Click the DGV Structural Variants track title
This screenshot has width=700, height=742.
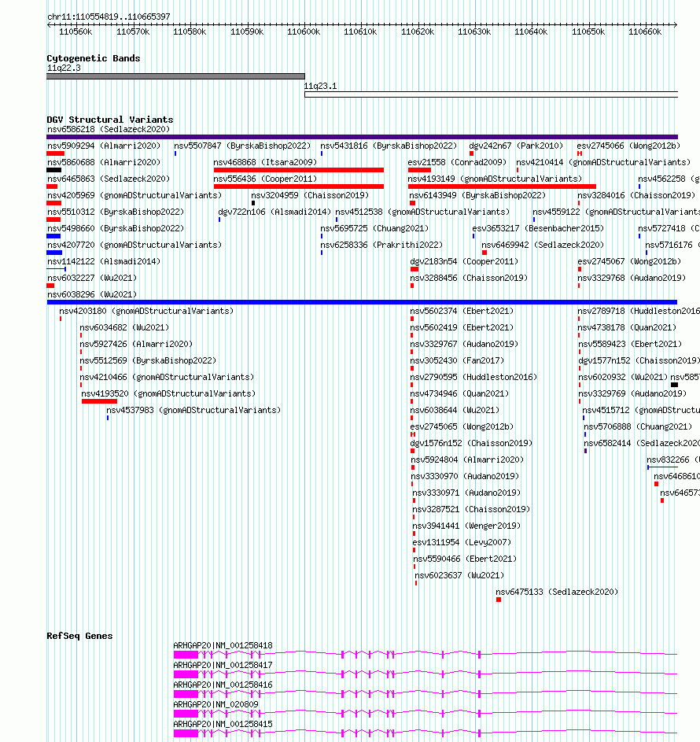[110, 120]
